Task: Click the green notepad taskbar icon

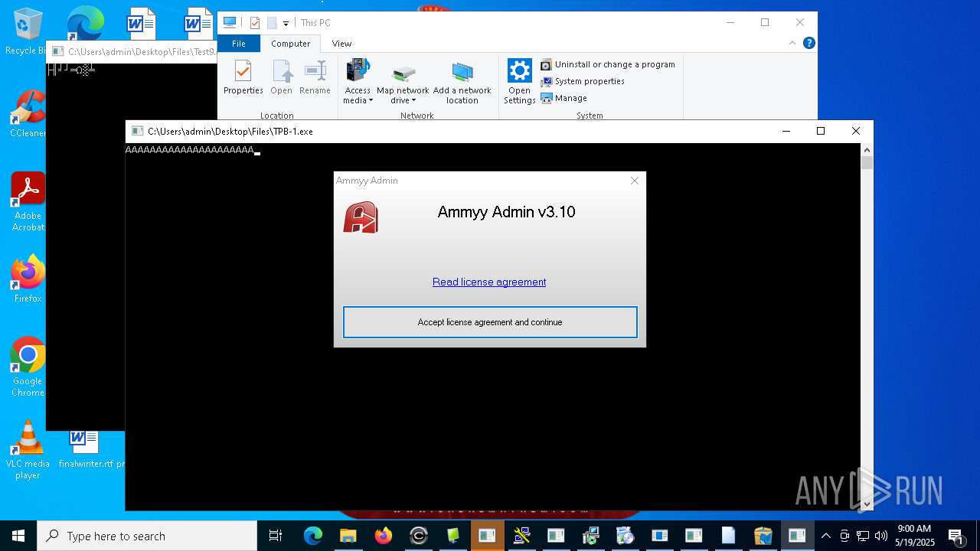Action: pyautogui.click(x=454, y=536)
